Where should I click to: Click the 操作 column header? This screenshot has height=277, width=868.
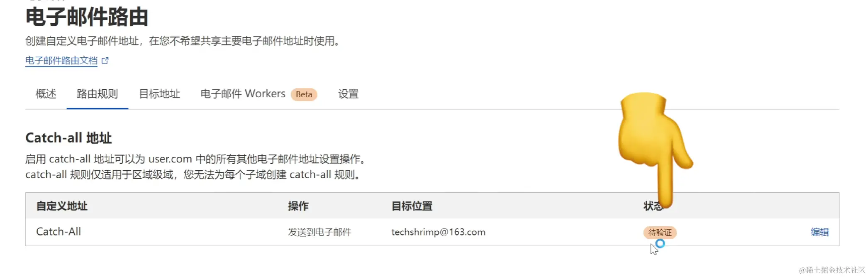tap(298, 206)
